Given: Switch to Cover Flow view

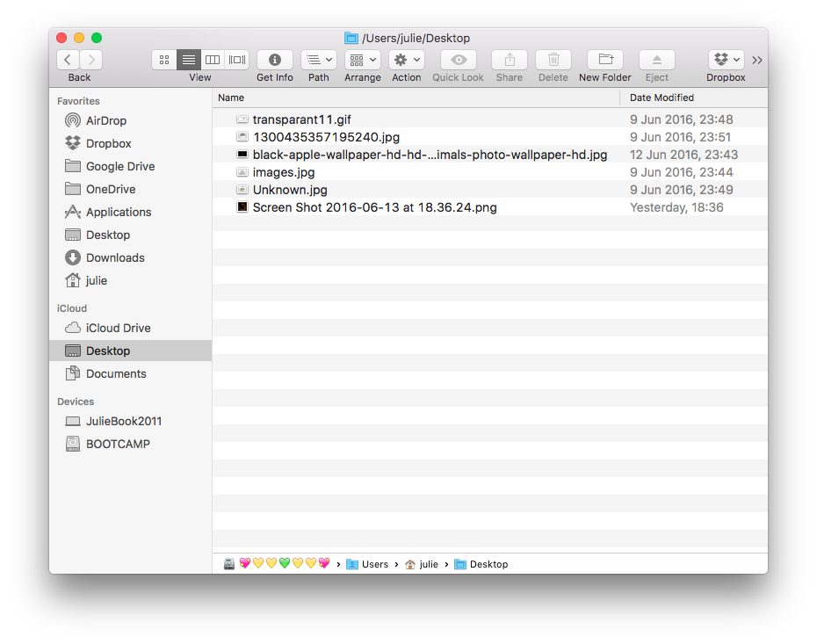Looking at the screenshot, I should tap(237, 60).
